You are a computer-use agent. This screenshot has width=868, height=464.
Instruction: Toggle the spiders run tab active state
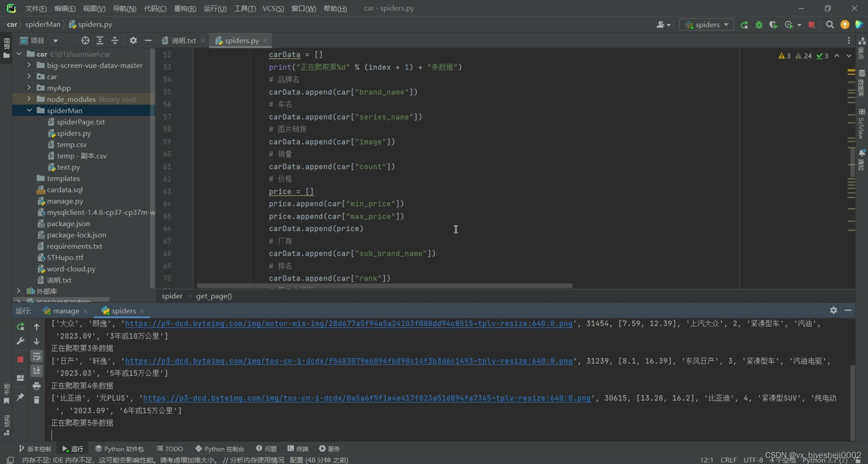tap(122, 310)
